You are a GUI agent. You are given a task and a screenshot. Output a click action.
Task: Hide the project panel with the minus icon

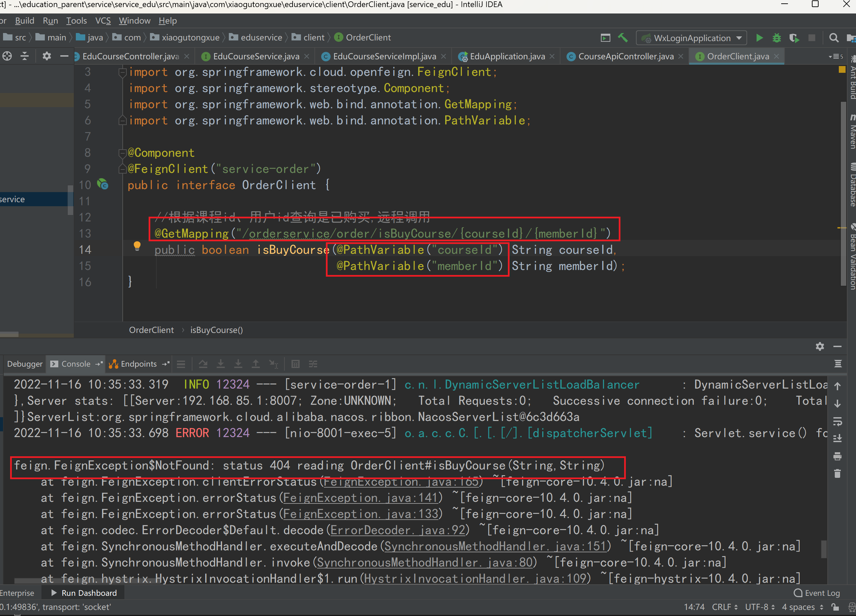[x=64, y=56]
